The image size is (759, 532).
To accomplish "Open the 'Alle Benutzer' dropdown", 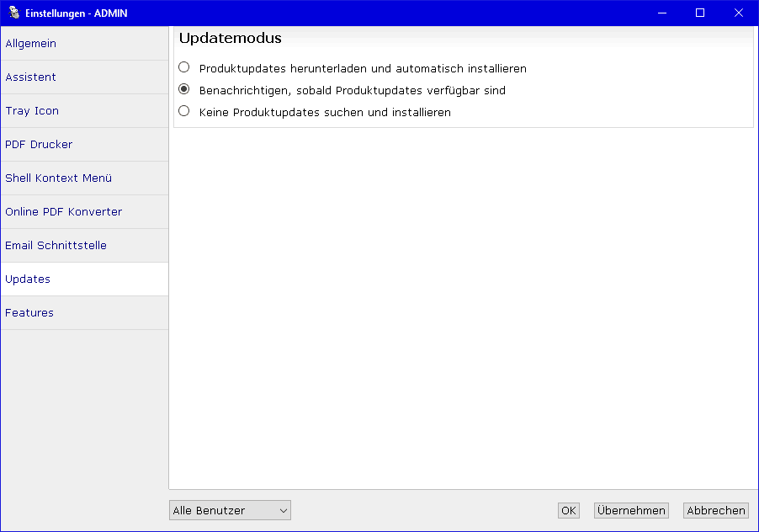I will pos(230,510).
